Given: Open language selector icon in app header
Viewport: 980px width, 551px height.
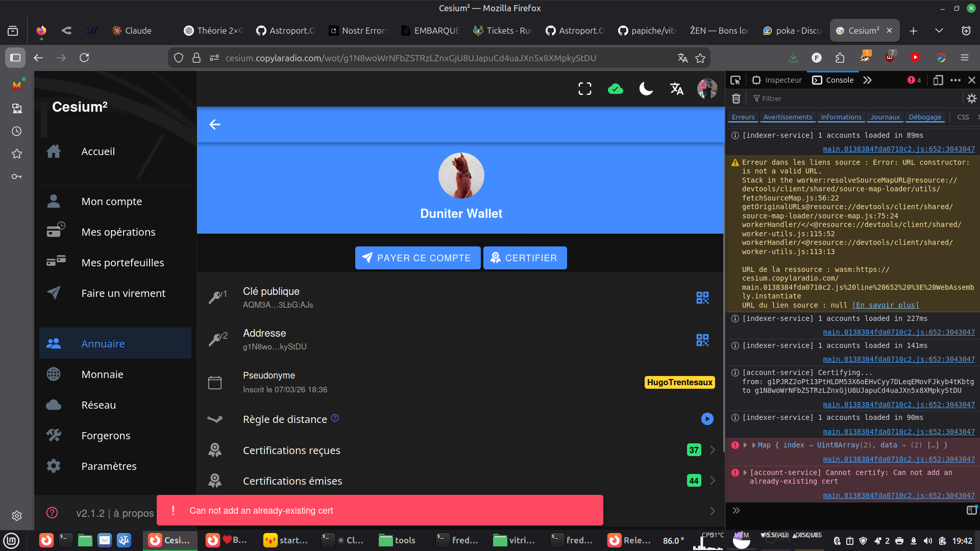Looking at the screenshot, I should point(676,89).
